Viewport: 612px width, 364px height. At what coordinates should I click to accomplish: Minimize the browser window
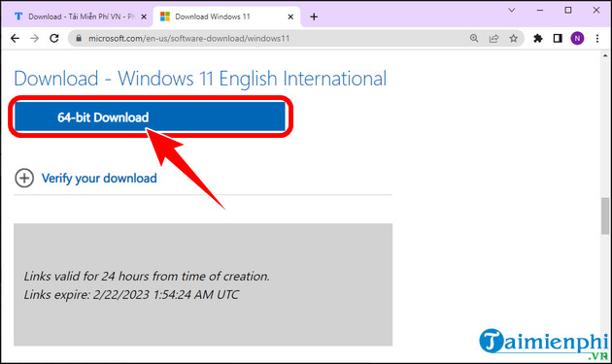click(x=540, y=10)
